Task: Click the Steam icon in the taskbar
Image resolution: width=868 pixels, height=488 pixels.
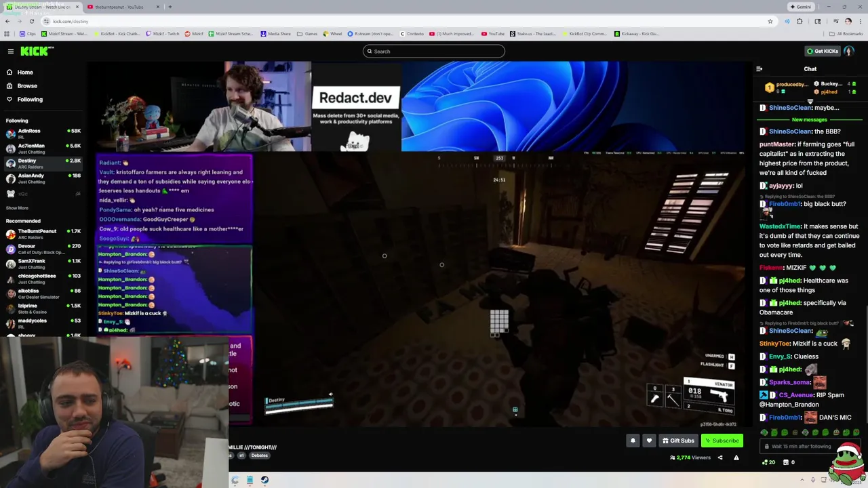Action: (x=264, y=480)
